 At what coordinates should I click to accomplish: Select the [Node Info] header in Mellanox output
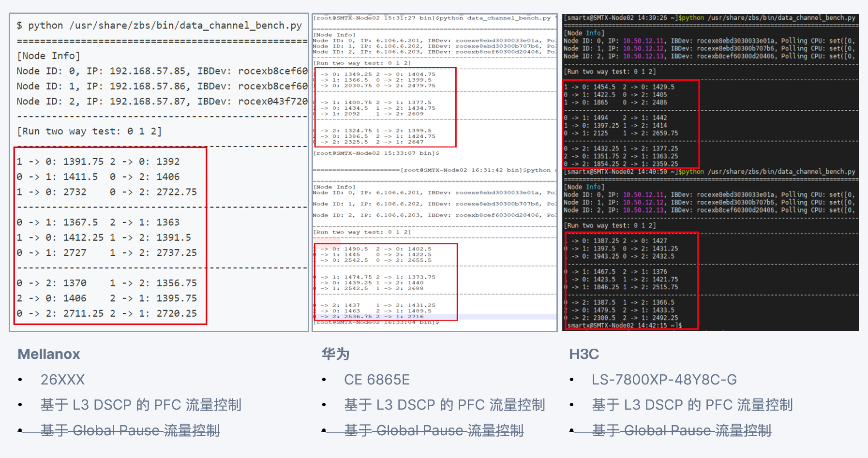(x=48, y=56)
